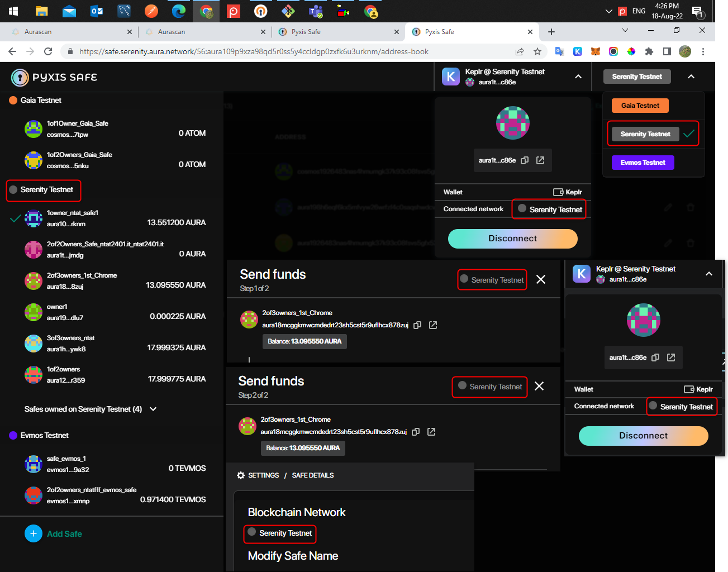Click the settings gear icon near SETTINGS
Screen dimensions: 728x572
tap(241, 475)
